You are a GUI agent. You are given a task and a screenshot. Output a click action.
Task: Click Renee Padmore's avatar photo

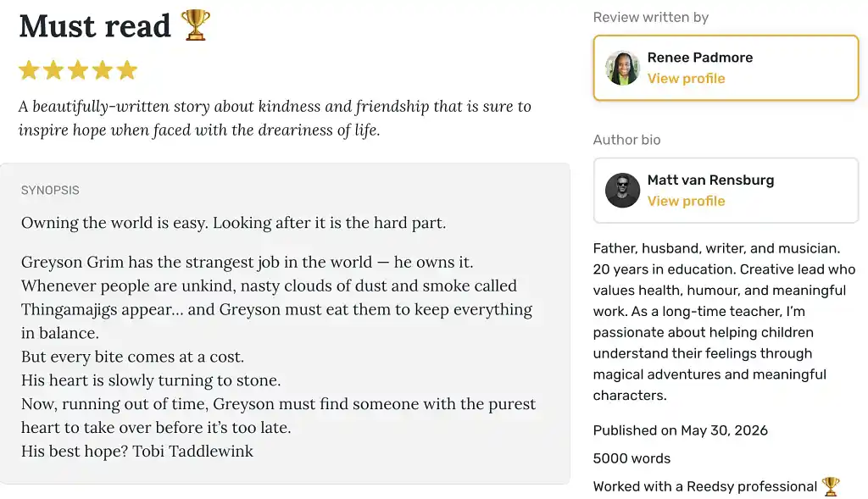tap(622, 68)
